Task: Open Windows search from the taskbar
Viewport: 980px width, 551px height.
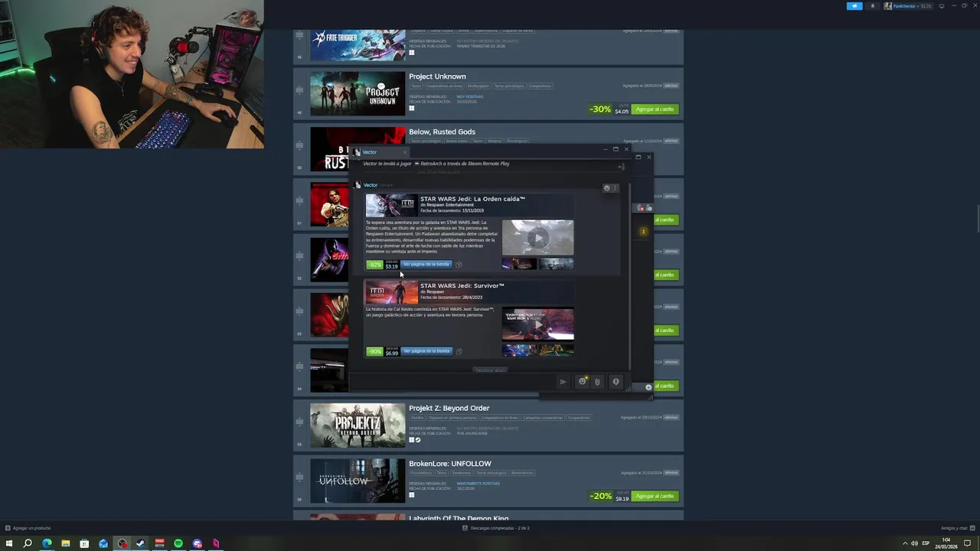Action: tap(28, 543)
